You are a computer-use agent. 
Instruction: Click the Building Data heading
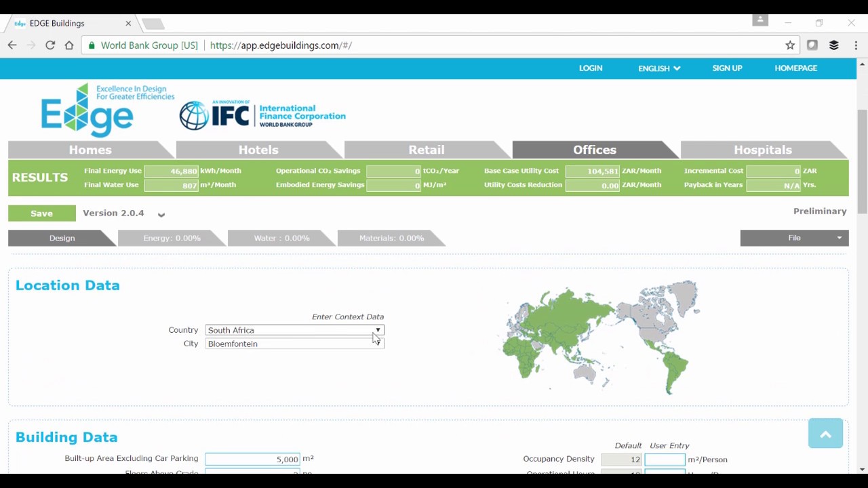[66, 437]
